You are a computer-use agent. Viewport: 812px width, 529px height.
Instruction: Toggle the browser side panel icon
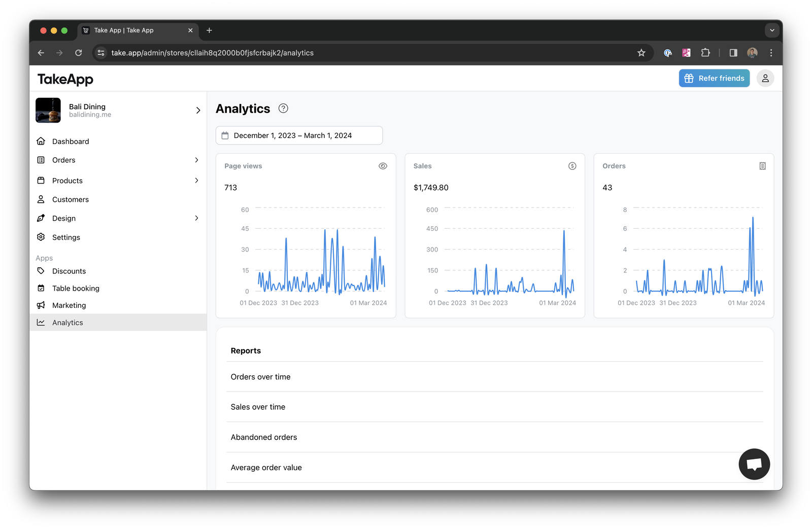coord(733,53)
